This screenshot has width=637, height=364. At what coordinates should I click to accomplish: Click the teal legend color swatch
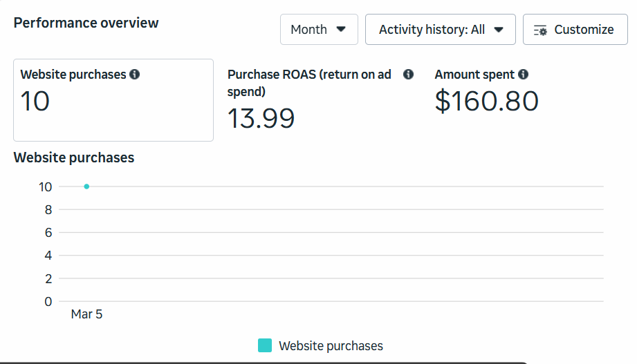[x=265, y=345]
